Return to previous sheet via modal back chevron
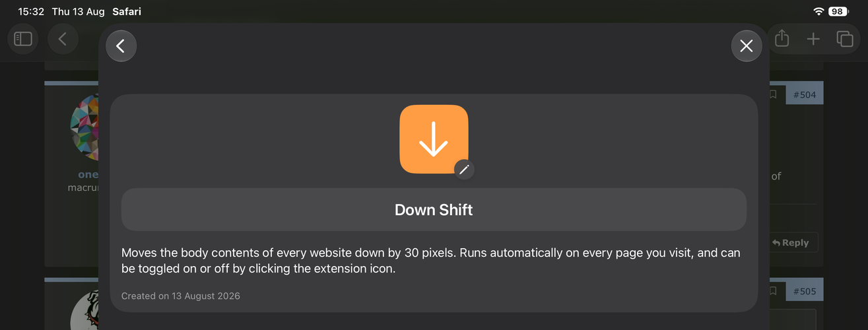 (x=121, y=46)
